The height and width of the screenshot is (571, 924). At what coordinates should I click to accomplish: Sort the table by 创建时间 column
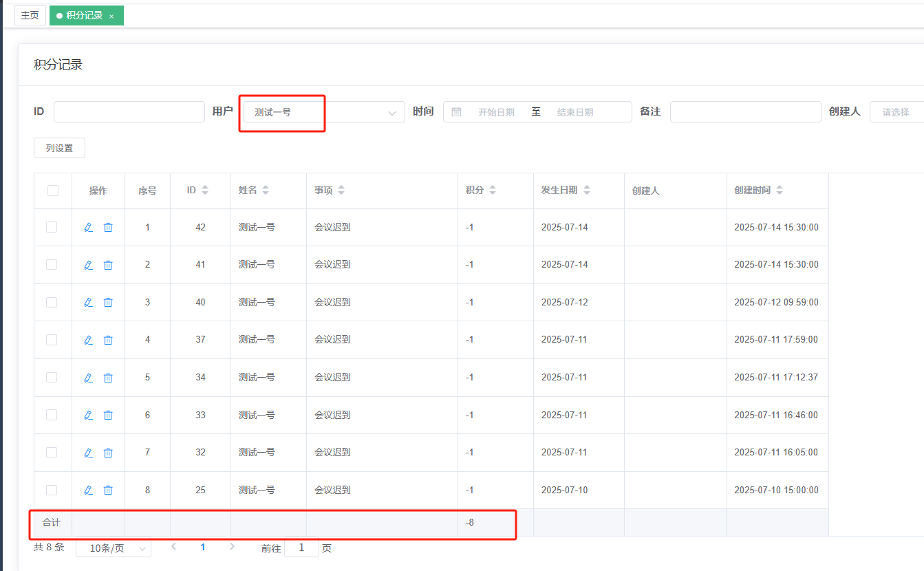coord(780,191)
